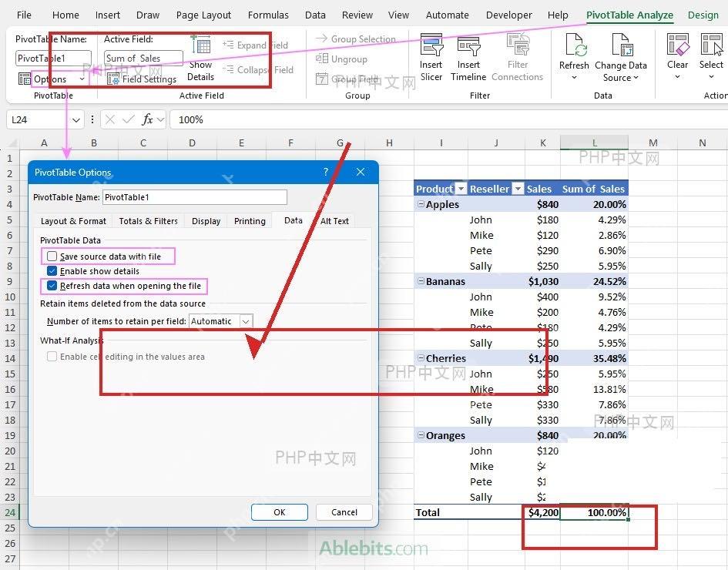Click the formula bar cancel X icon
Screen dimensions: 728x570
click(110, 119)
